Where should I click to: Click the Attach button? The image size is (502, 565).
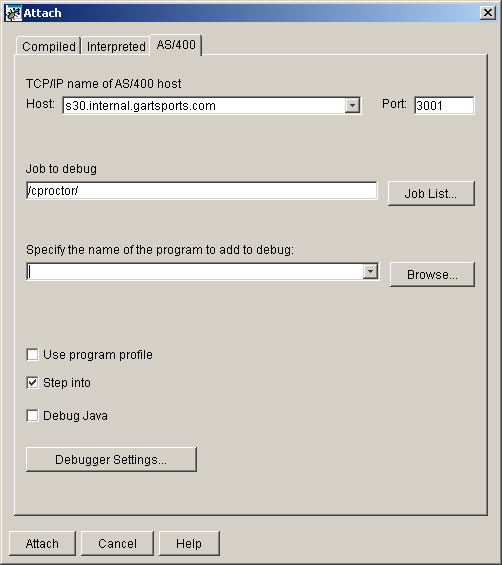(x=42, y=543)
